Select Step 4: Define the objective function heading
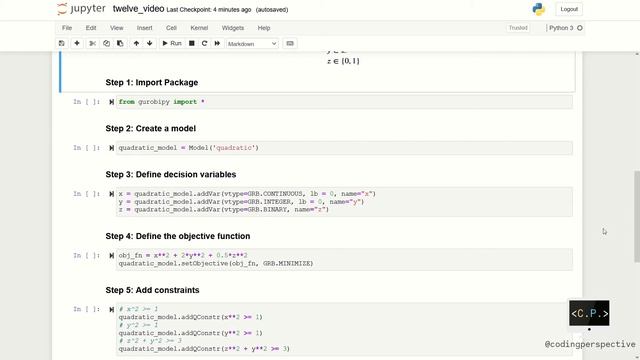The image size is (640, 360). tap(178, 236)
